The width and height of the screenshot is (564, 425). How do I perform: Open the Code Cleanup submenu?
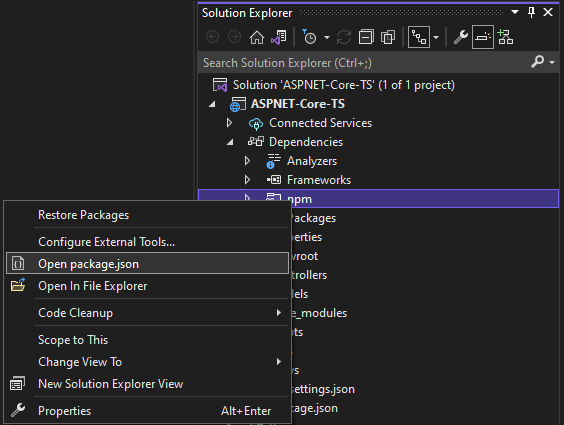147,313
